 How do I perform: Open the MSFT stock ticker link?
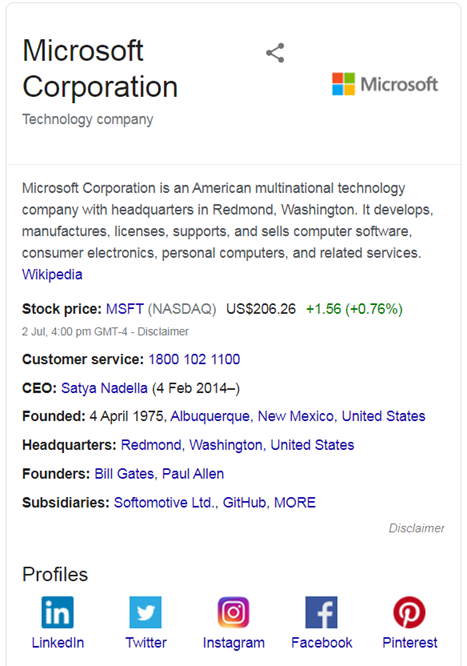(125, 309)
